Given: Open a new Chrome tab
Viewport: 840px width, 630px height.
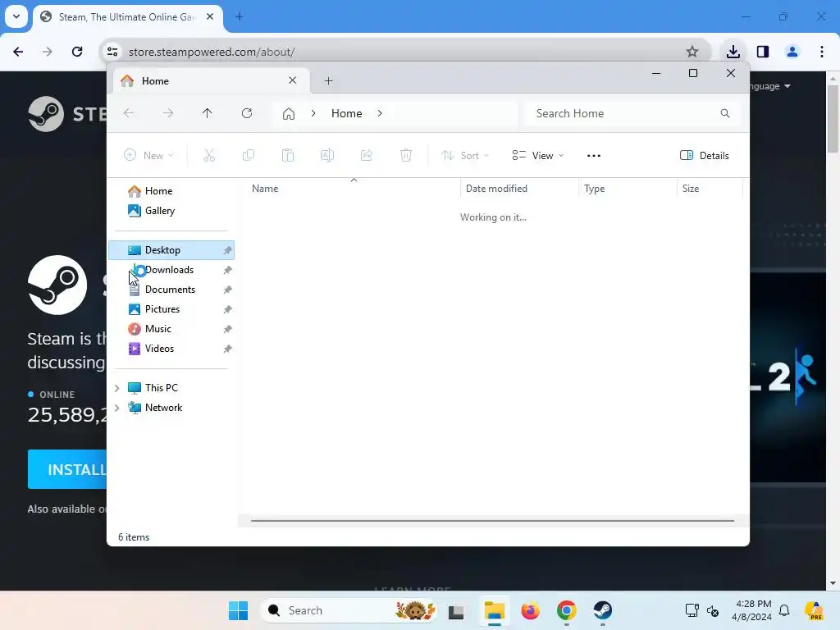Looking at the screenshot, I should (x=239, y=16).
